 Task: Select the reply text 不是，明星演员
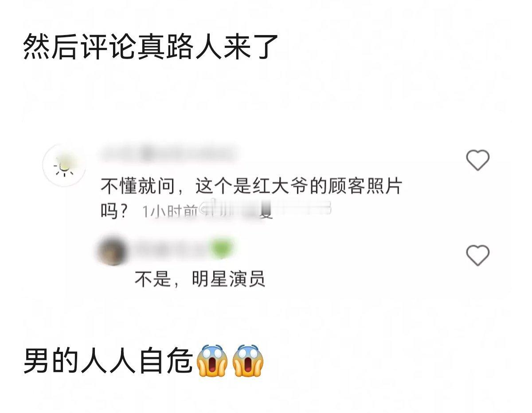pos(200,279)
